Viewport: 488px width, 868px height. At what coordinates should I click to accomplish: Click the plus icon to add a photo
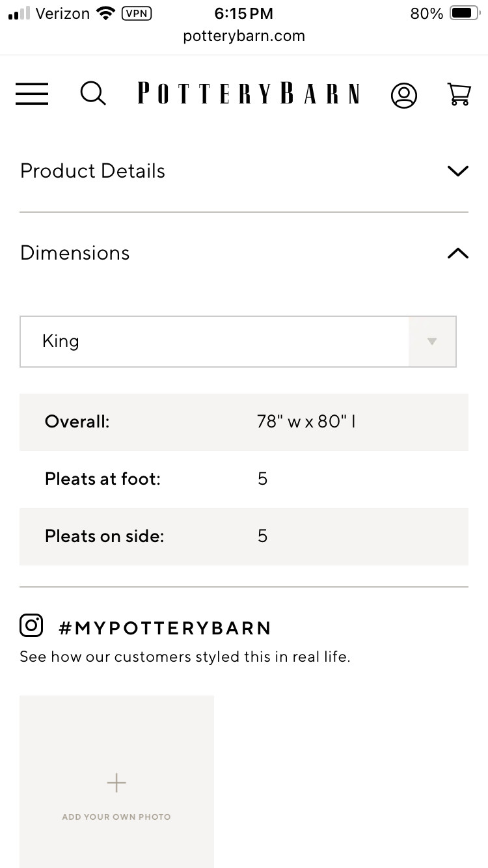coord(116,783)
